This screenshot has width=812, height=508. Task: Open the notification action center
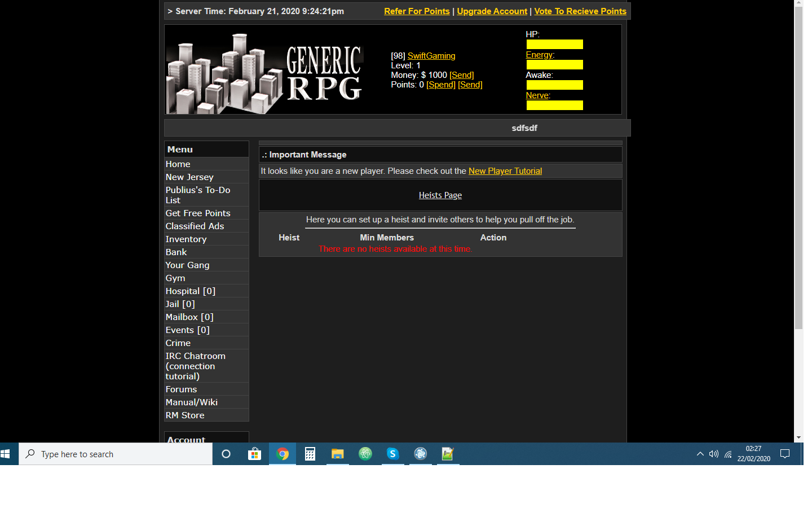pyautogui.click(x=784, y=454)
